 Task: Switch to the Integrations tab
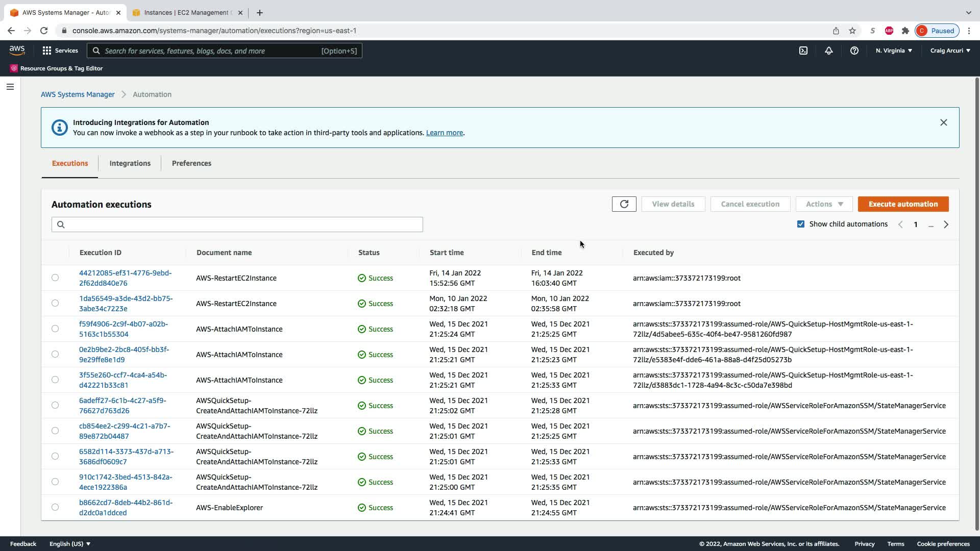(130, 163)
